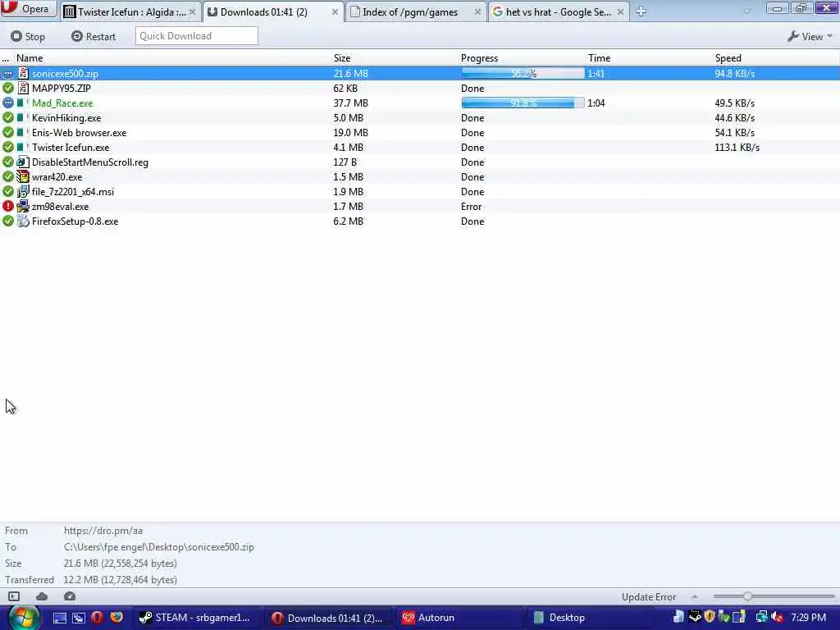The width and height of the screenshot is (840, 630).
Task: Click the Firefox setup file icon
Action: point(22,221)
